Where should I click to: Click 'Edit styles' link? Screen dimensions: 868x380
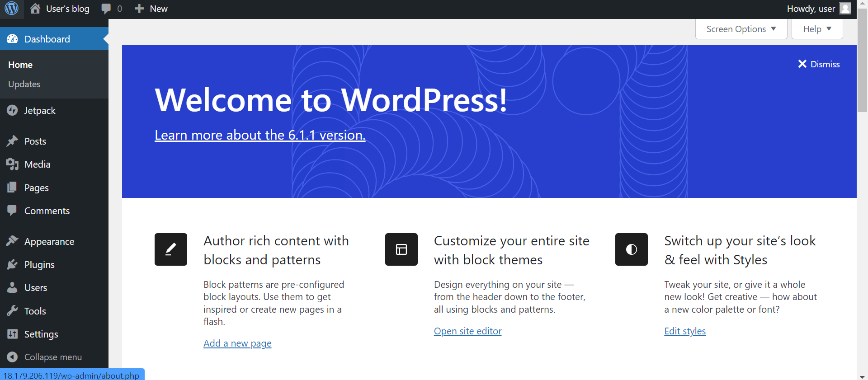(x=685, y=331)
